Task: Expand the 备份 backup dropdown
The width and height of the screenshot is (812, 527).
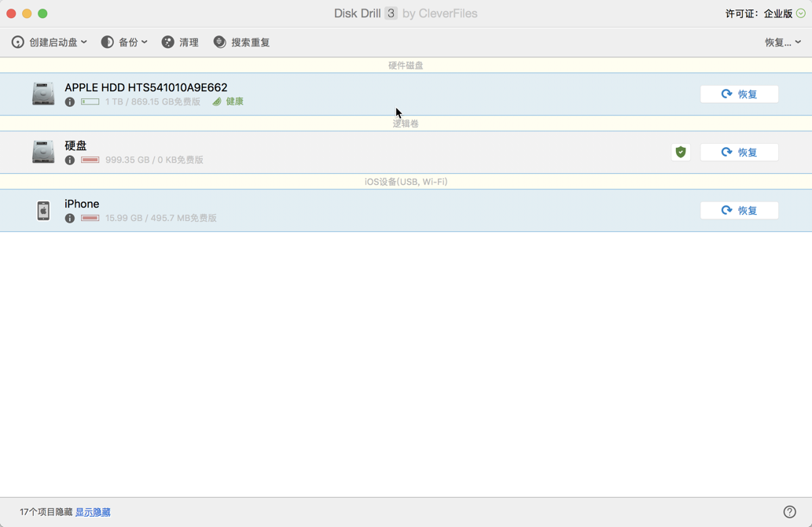Action: (124, 42)
